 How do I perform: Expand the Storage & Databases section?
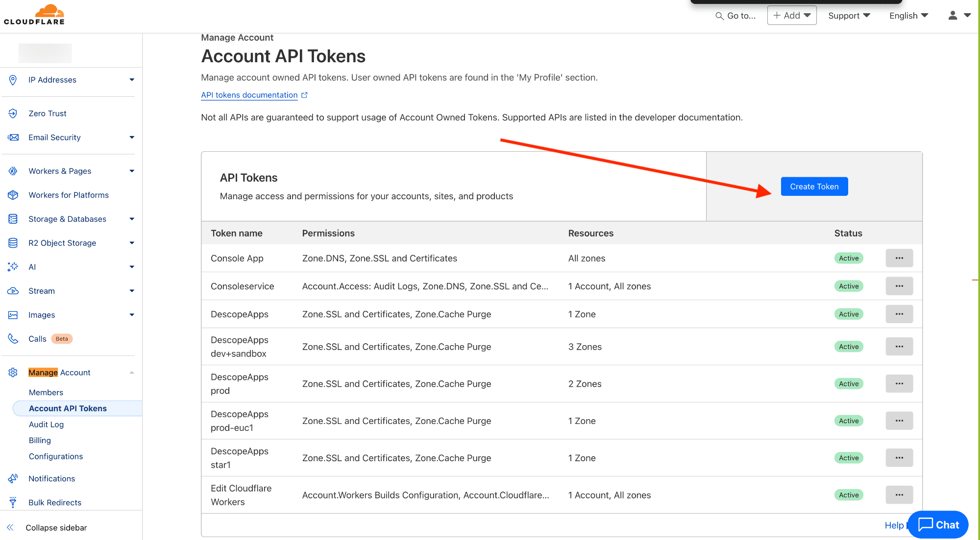tap(132, 219)
